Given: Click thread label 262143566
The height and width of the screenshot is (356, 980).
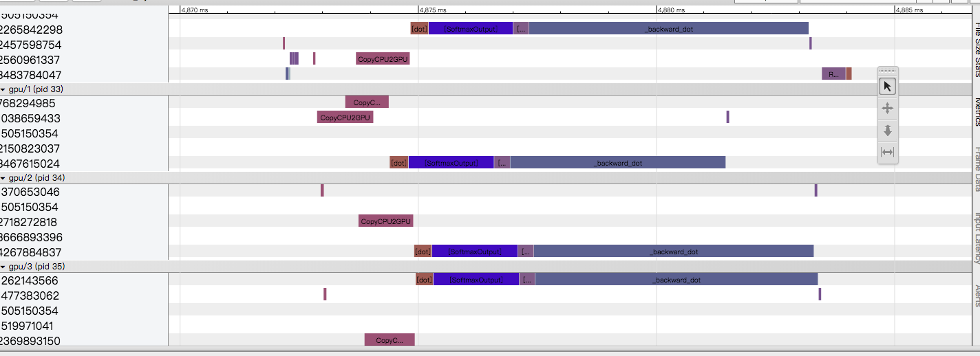Looking at the screenshot, I should pyautogui.click(x=30, y=280).
